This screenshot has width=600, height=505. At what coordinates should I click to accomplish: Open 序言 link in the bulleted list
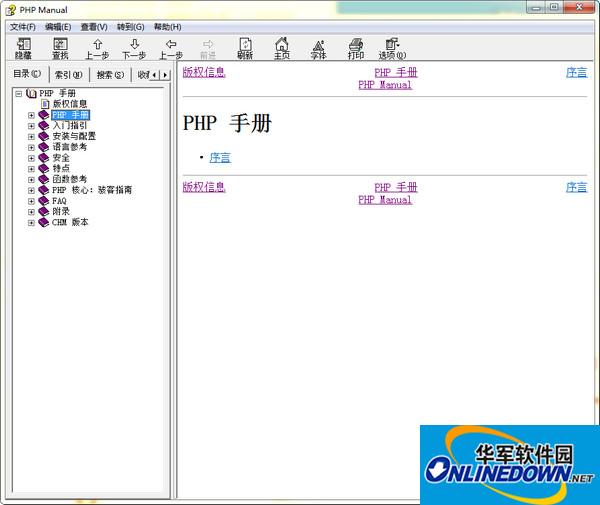[220, 157]
